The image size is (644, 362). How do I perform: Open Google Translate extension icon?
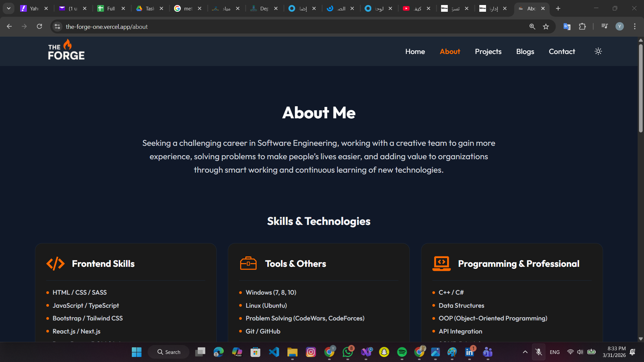point(567,26)
